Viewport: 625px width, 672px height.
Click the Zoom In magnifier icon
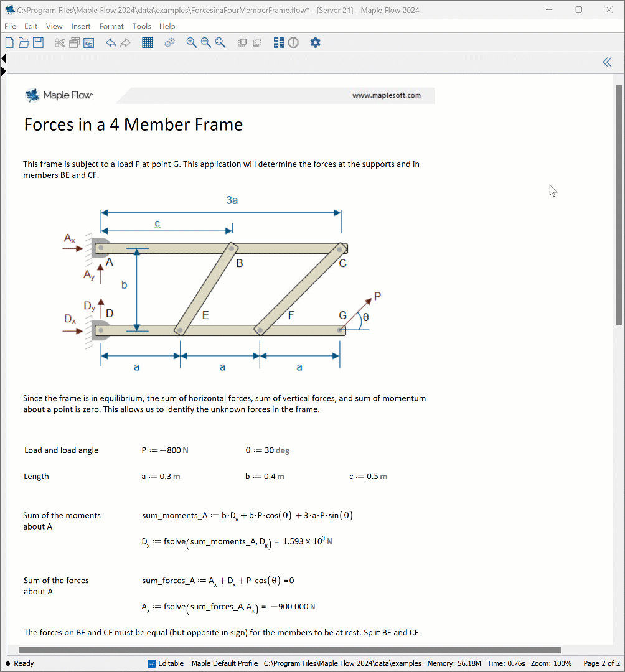(x=192, y=43)
